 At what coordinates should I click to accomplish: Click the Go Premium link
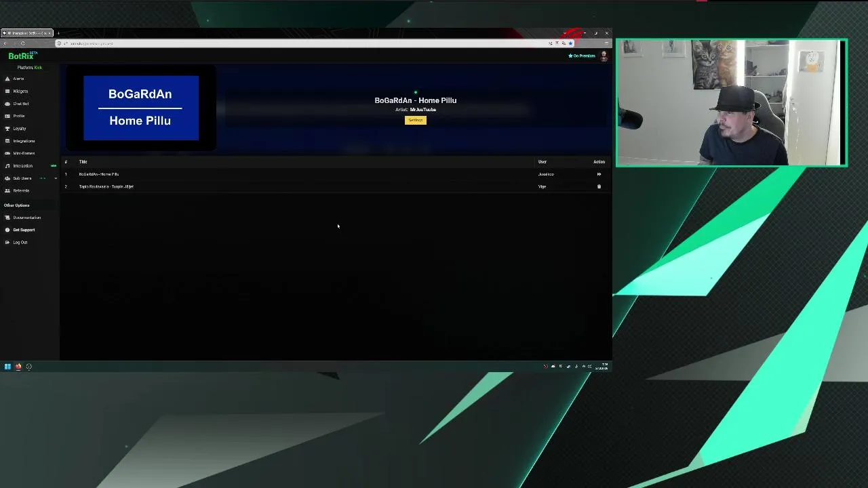[582, 56]
